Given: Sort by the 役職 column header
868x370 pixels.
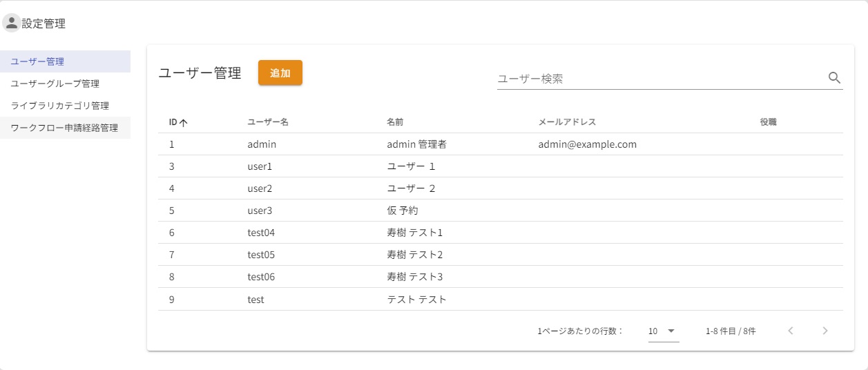Looking at the screenshot, I should point(768,122).
